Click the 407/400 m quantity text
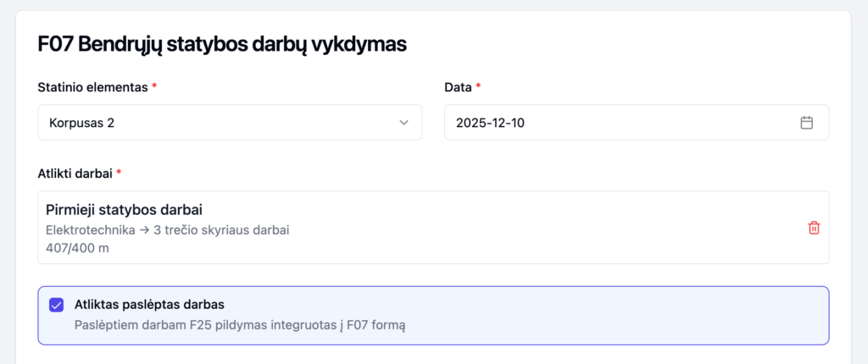Image resolution: width=868 pixels, height=364 pixels. (x=77, y=248)
